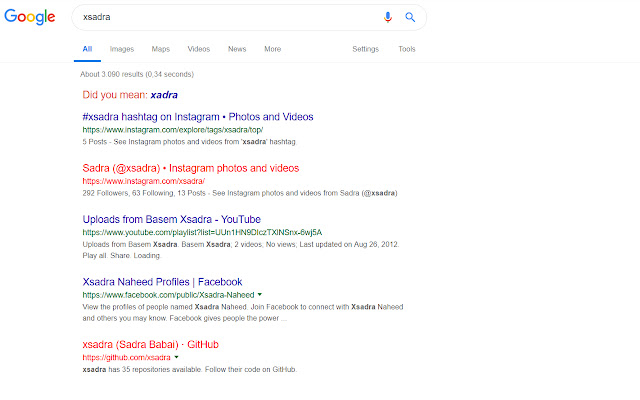Open Uploads from Basem Xsadra YouTube result
Image resolution: width=640 pixels, height=400 pixels.
[x=171, y=219]
